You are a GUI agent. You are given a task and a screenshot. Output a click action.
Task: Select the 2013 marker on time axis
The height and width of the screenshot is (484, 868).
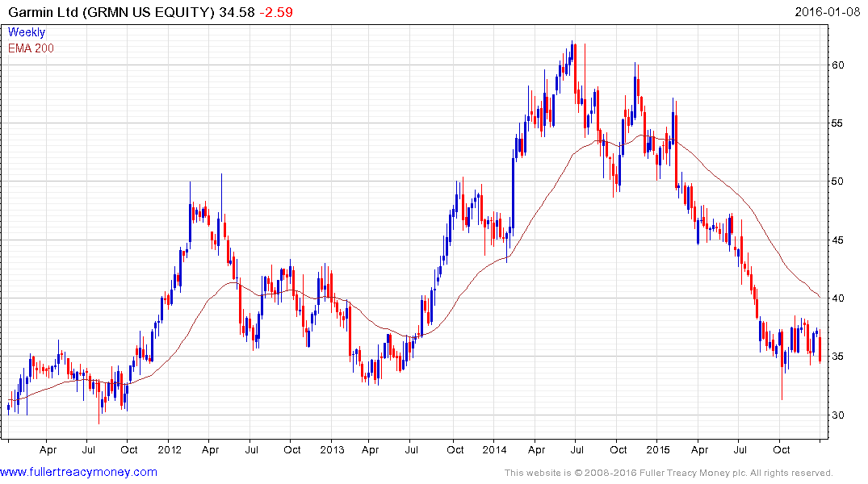click(332, 449)
